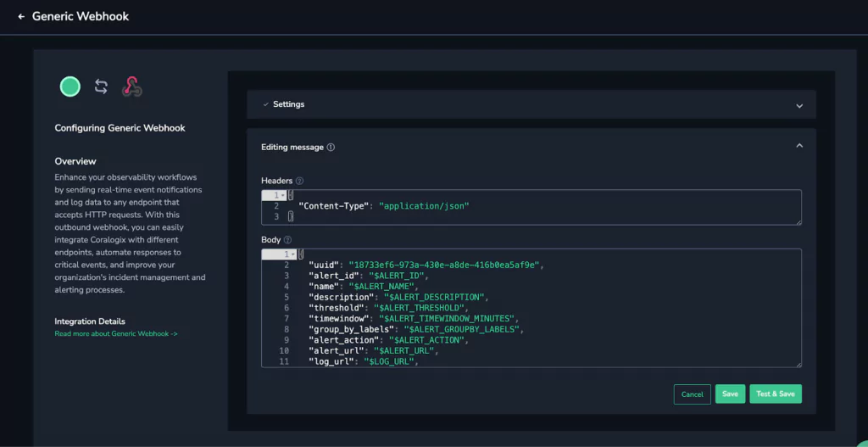Open the Body help icon
This screenshot has height=447, width=868.
coord(287,240)
